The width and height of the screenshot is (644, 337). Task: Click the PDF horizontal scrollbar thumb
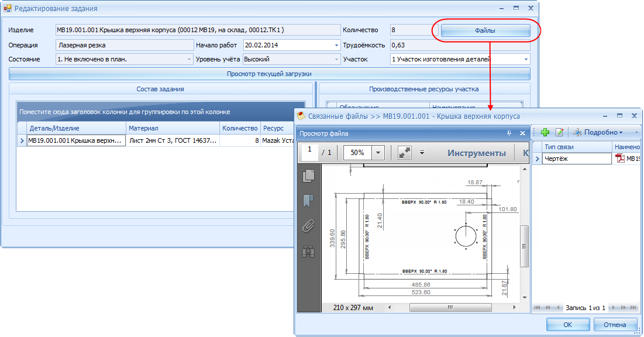coord(450,307)
